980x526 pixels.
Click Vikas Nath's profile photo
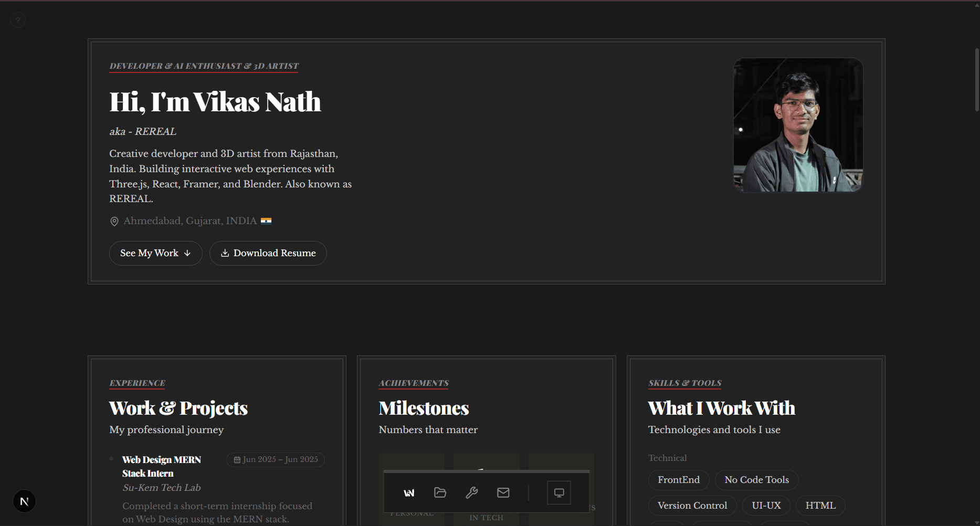797,125
